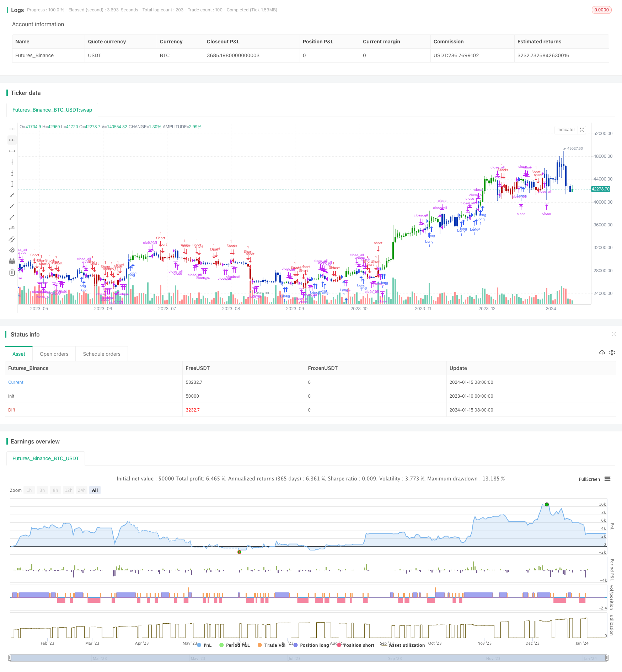622x672 pixels.
Task: Click the green low marker on PnL chart
Action: coord(239,552)
